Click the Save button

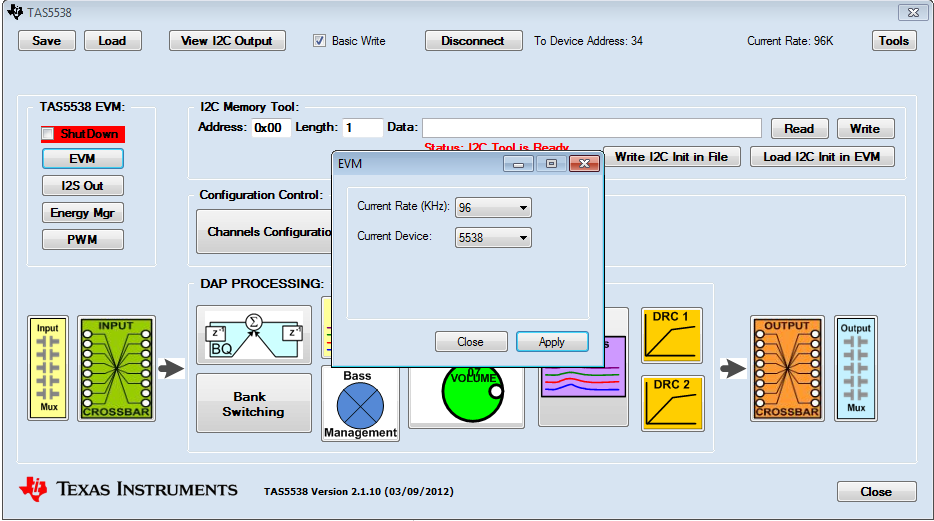pos(46,40)
